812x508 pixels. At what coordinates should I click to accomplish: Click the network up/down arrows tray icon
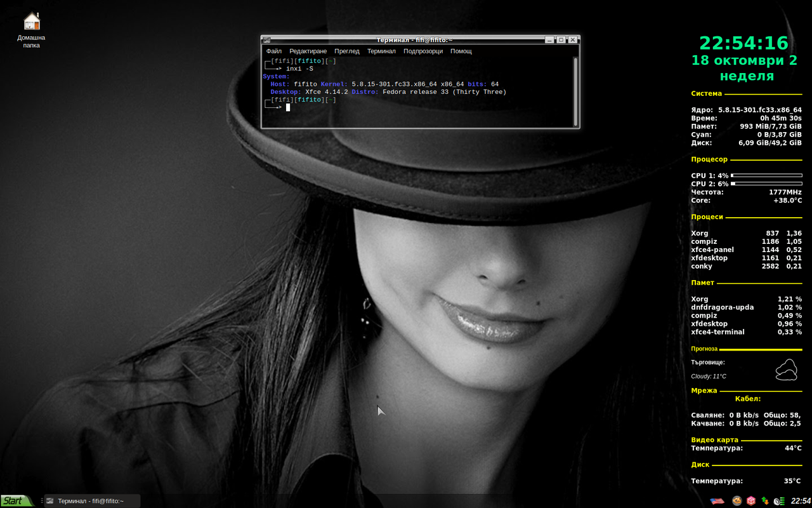(x=765, y=501)
